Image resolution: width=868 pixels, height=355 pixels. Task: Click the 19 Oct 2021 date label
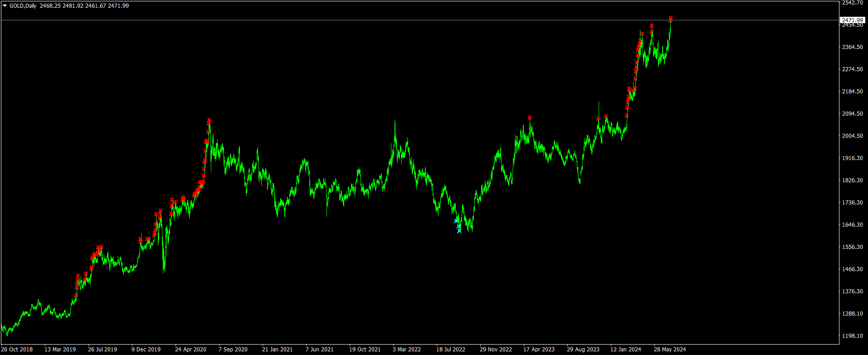tap(365, 350)
